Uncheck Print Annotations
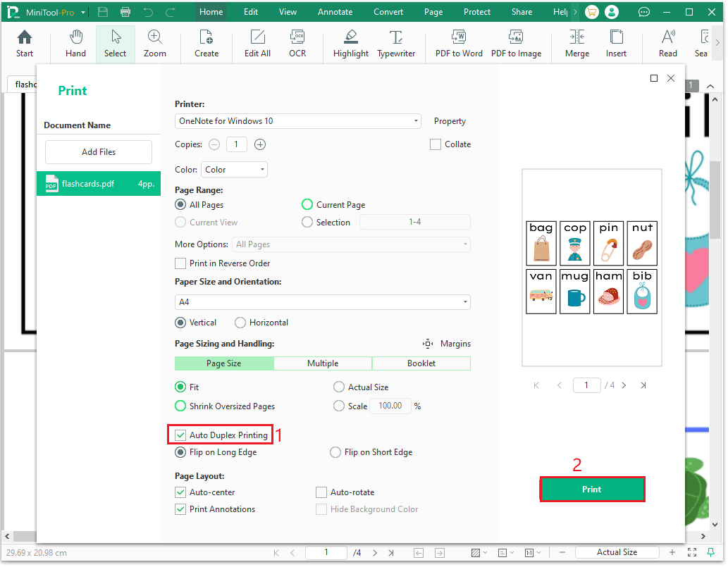The width and height of the screenshot is (728, 567). [x=180, y=510]
